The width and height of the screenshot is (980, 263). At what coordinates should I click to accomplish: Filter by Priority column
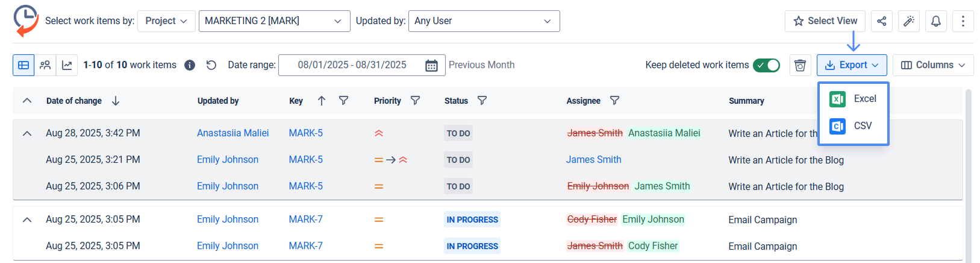click(x=415, y=101)
